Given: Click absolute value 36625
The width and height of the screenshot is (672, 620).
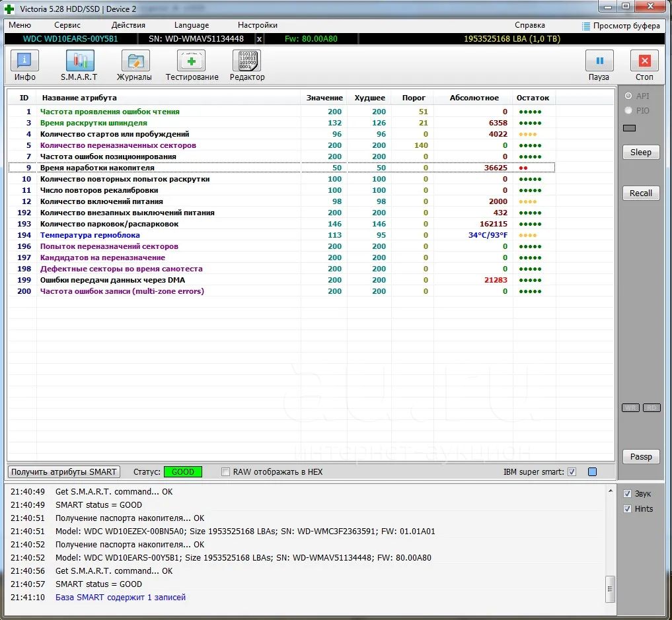Looking at the screenshot, I should 496,168.
